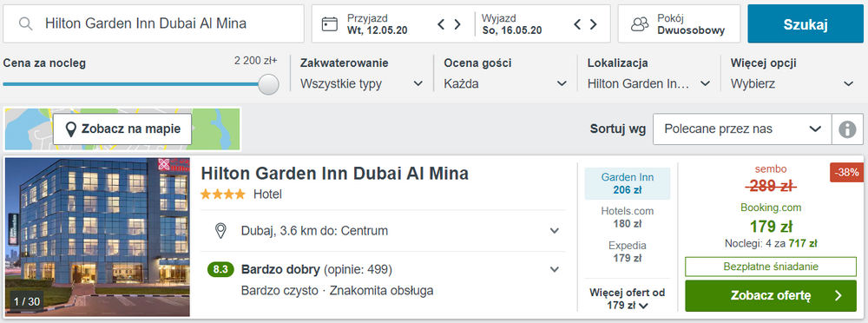Viewport: 868px width, 323px height.
Task: Expand Więcej ofert od 179 zł
Action: [628, 299]
